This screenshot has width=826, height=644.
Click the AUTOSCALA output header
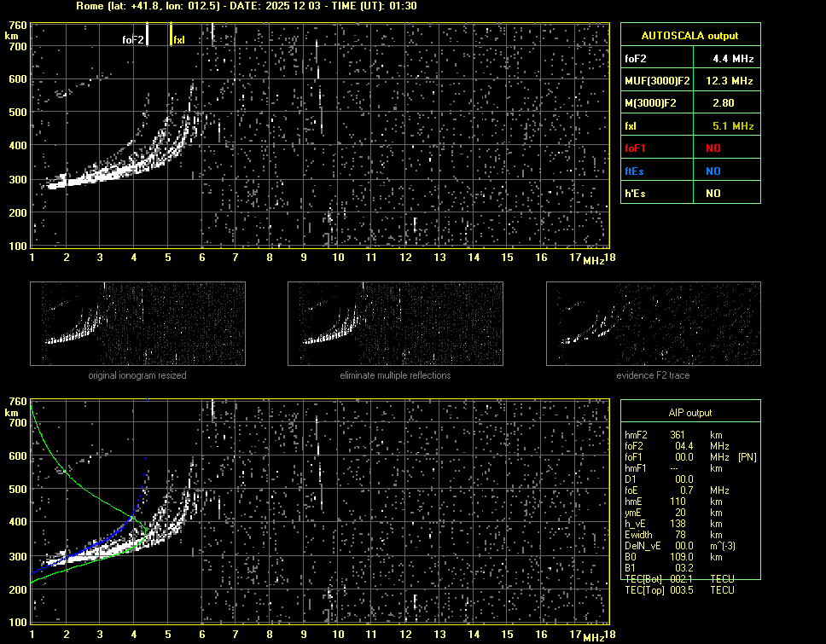689,36
